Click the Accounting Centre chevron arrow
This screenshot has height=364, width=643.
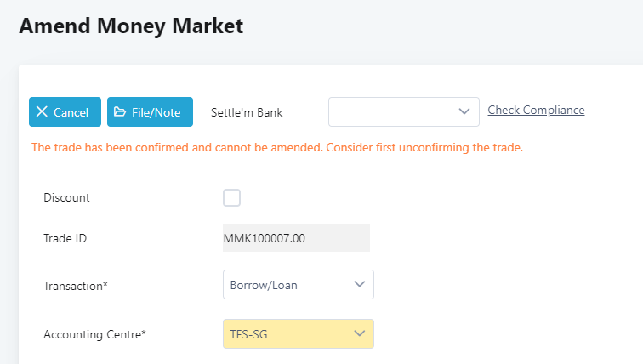[x=359, y=333]
